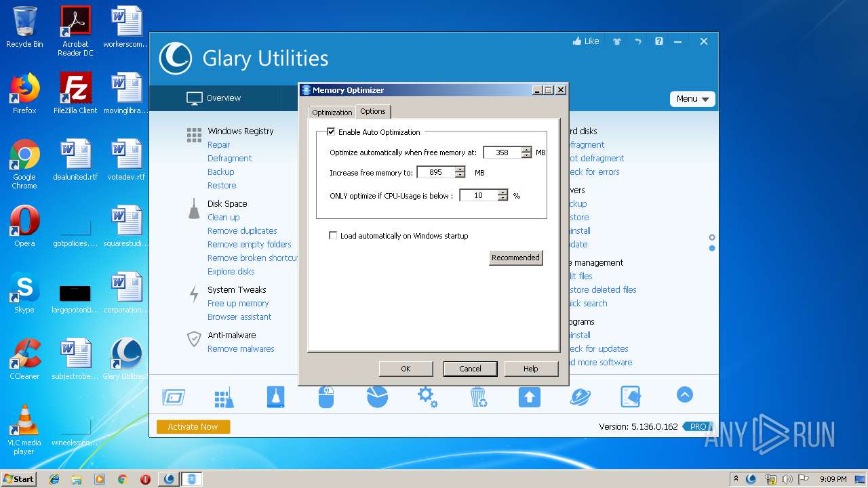868x488 pixels.
Task: Click the undo arrow icon in title bar
Action: pyautogui.click(x=638, y=41)
